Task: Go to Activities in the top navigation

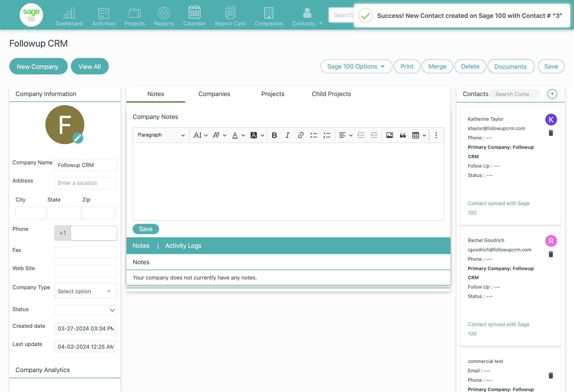Action: click(x=104, y=16)
